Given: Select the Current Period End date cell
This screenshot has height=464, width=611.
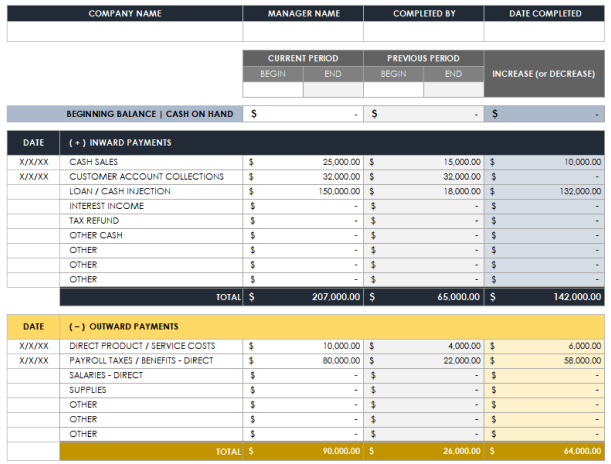Looking at the screenshot, I should (333, 90).
